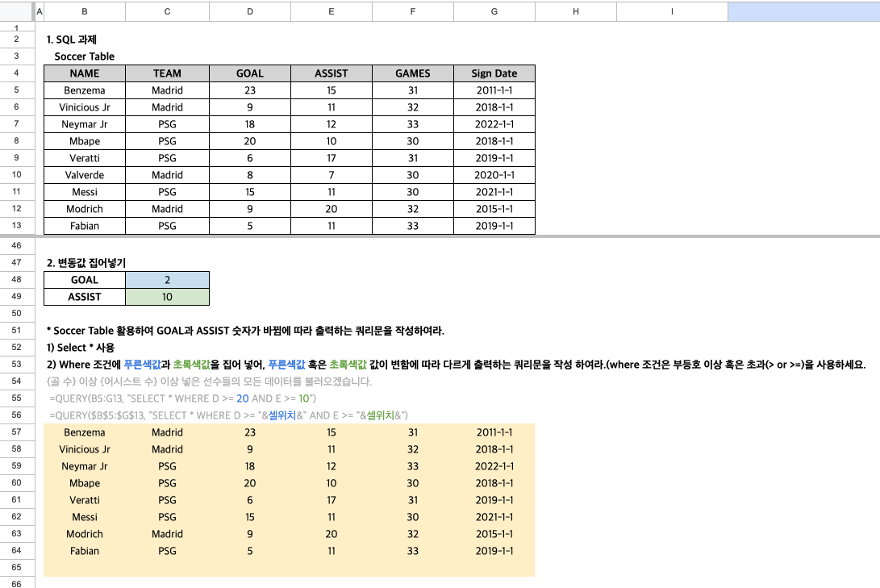Select the Veratti result cell in row 61
This screenshot has width=880, height=588.
click(85, 500)
